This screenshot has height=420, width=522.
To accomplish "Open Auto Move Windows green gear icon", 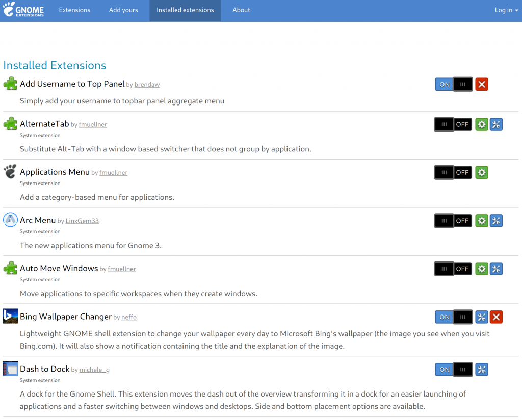I will click(x=482, y=269).
